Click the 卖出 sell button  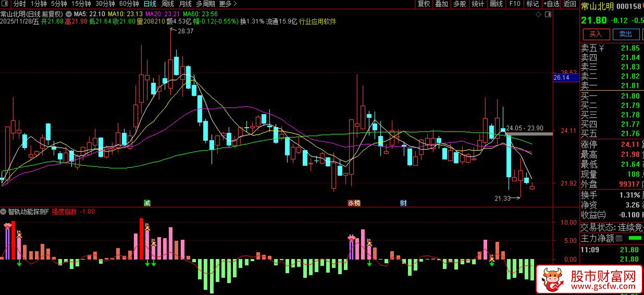click(x=625, y=34)
